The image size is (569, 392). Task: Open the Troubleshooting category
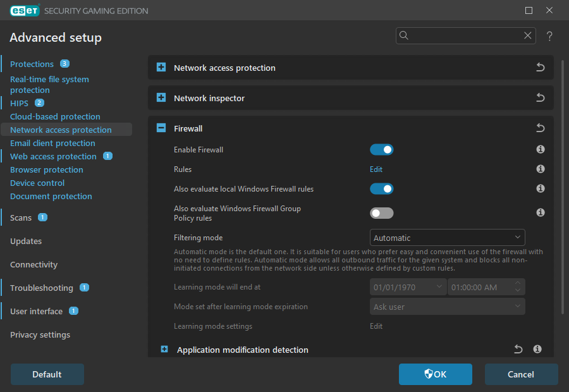pyautogui.click(x=41, y=288)
